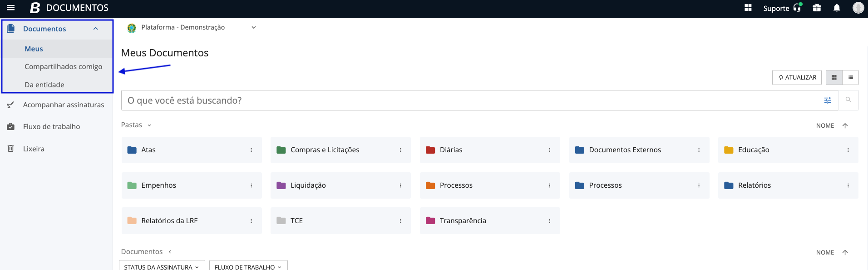Click the notifications bell icon
868x270 pixels.
837,8
